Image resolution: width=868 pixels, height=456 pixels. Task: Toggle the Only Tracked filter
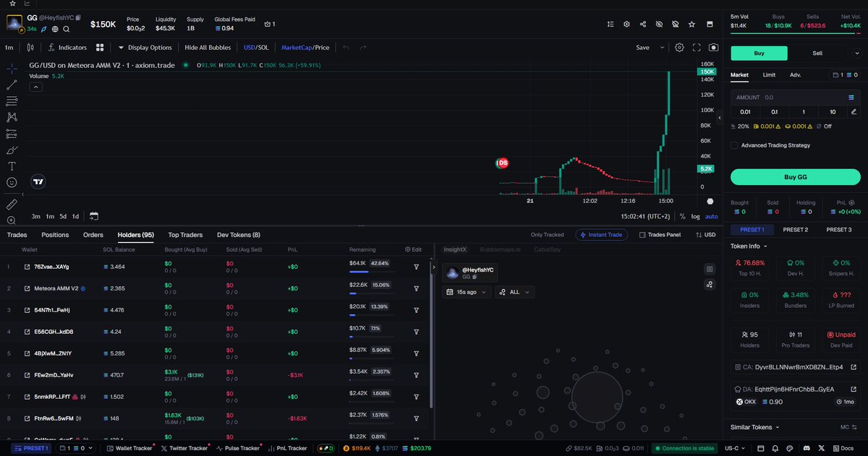click(x=547, y=235)
